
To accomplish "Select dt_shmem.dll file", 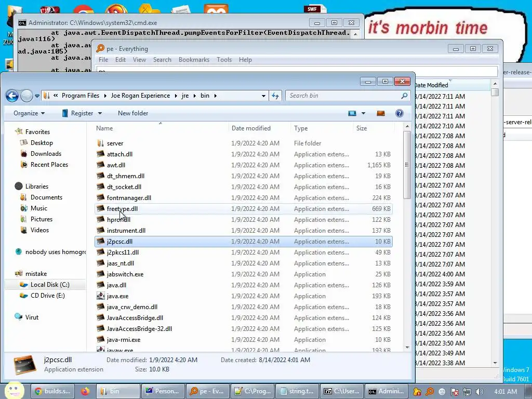I will click(x=126, y=176).
